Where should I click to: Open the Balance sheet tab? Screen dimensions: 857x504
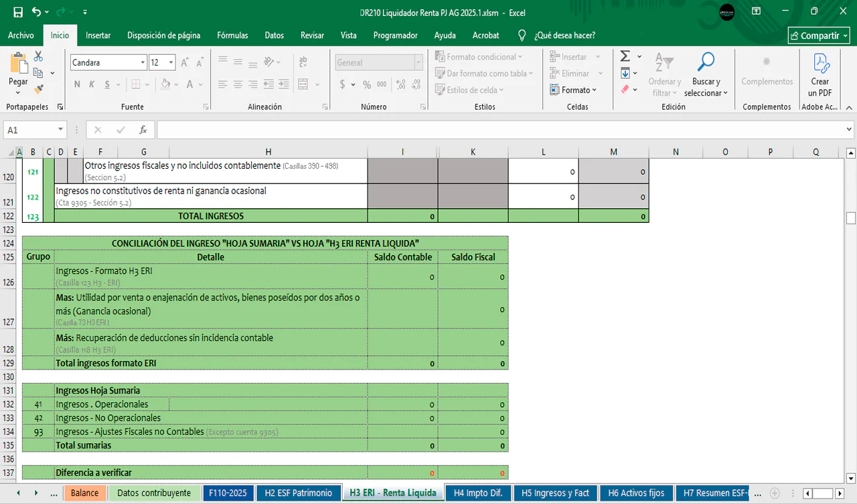[x=84, y=493]
